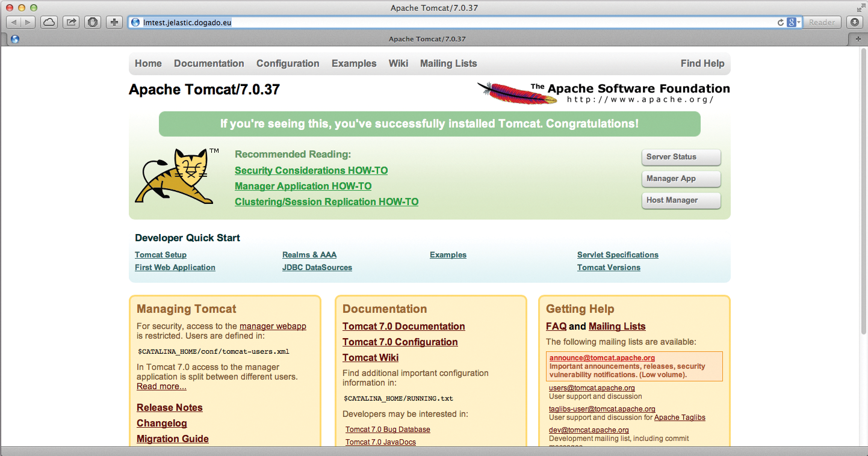Viewport: 868px width, 456px height.
Task: Open Realms & AAA link
Action: (309, 254)
